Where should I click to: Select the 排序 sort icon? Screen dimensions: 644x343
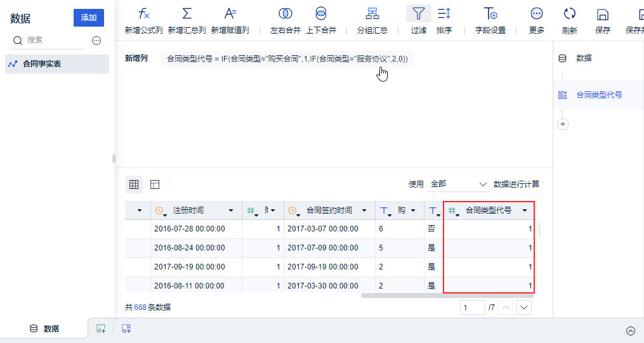(444, 14)
